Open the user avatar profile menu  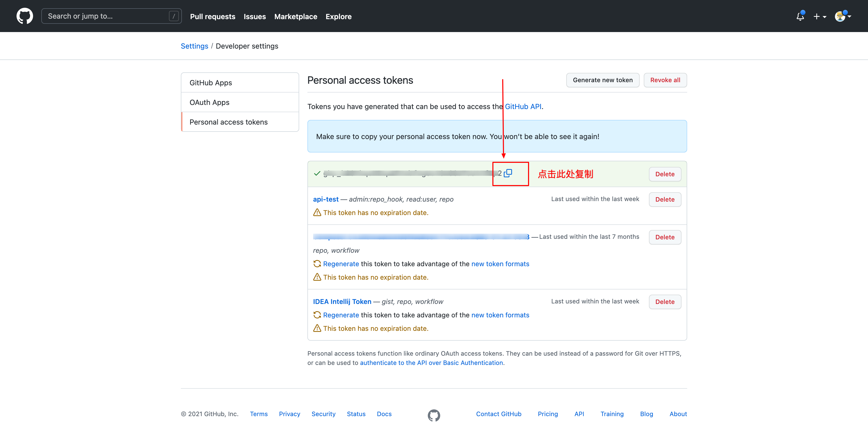pos(843,16)
